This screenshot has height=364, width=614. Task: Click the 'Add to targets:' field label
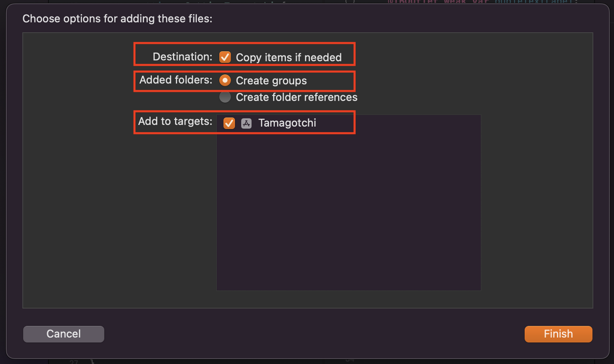point(175,121)
